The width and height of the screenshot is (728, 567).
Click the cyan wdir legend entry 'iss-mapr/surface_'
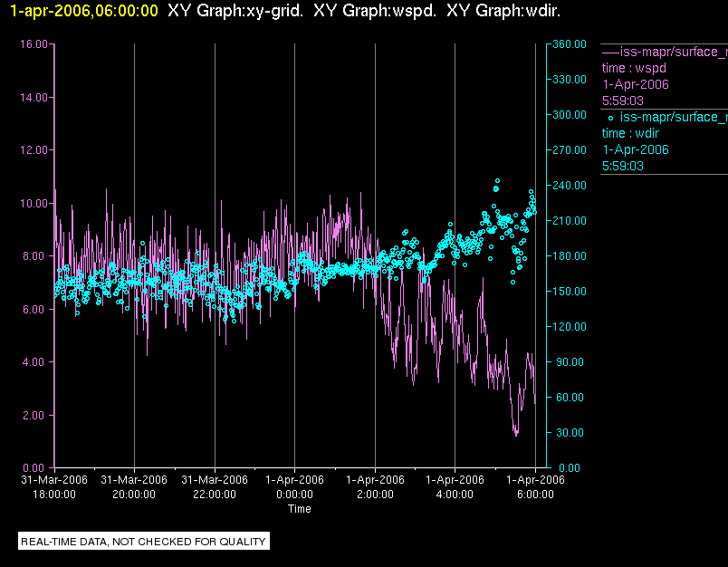(x=674, y=117)
